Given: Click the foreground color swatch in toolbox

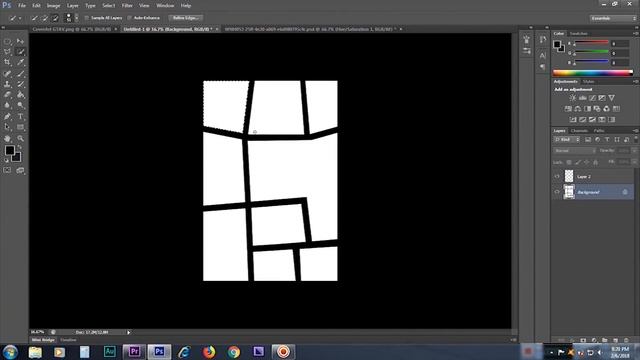Looking at the screenshot, I should click(x=9, y=151).
